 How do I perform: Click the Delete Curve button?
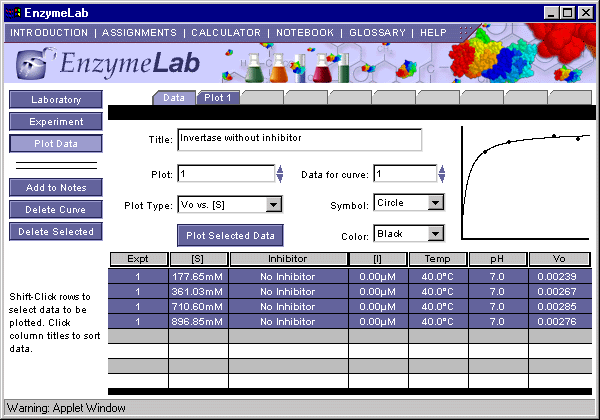click(x=57, y=210)
